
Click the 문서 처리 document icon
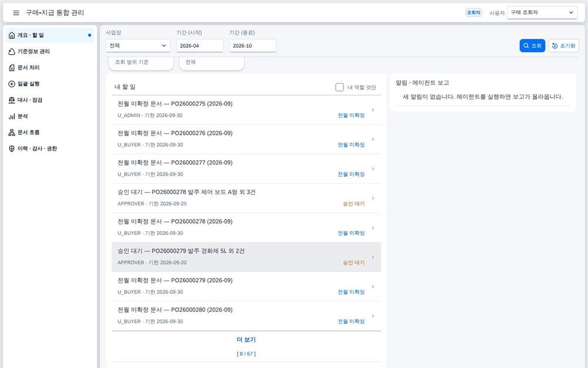click(12, 68)
